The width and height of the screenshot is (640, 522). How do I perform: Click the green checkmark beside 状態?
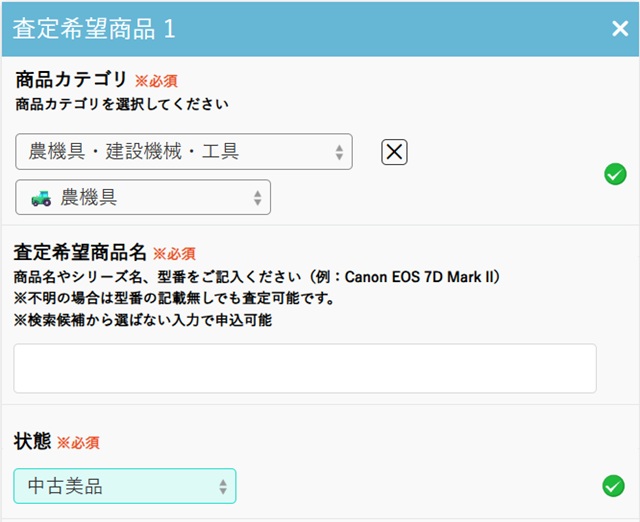tap(614, 486)
